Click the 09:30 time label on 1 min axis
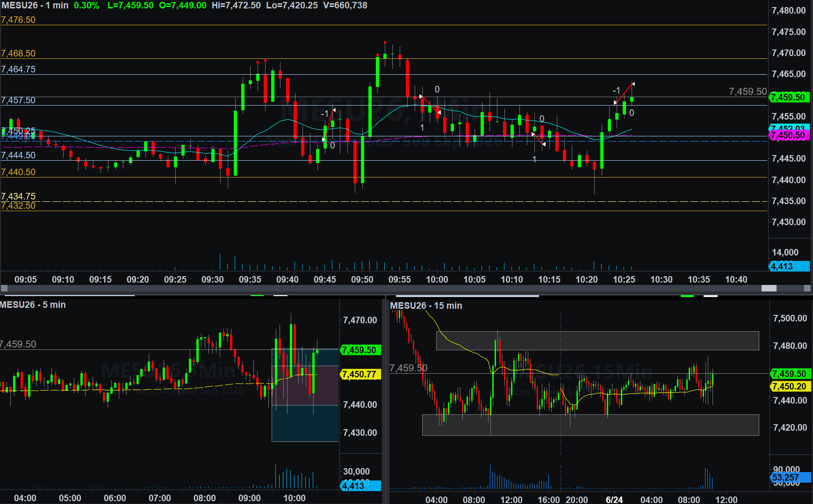 click(213, 279)
